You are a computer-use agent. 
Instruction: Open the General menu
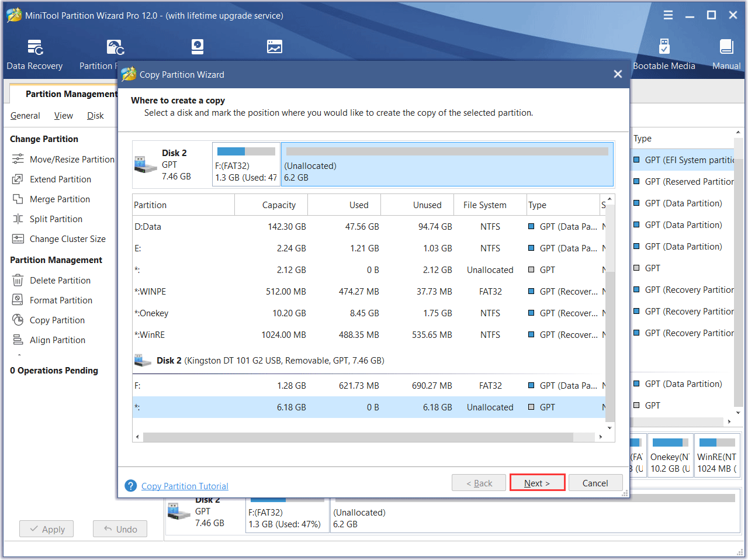pyautogui.click(x=25, y=116)
